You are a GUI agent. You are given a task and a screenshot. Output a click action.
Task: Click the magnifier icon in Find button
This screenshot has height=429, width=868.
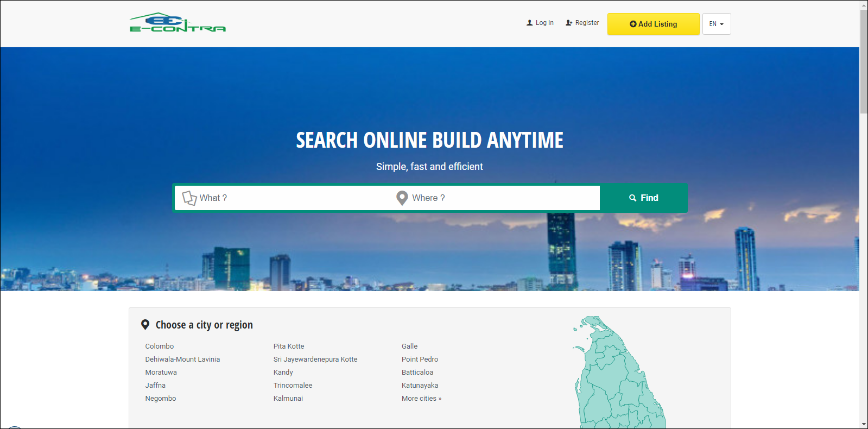click(x=632, y=198)
